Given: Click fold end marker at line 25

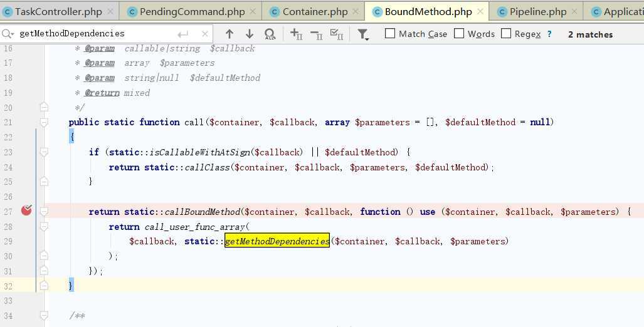Looking at the screenshot, I should tap(44, 182).
